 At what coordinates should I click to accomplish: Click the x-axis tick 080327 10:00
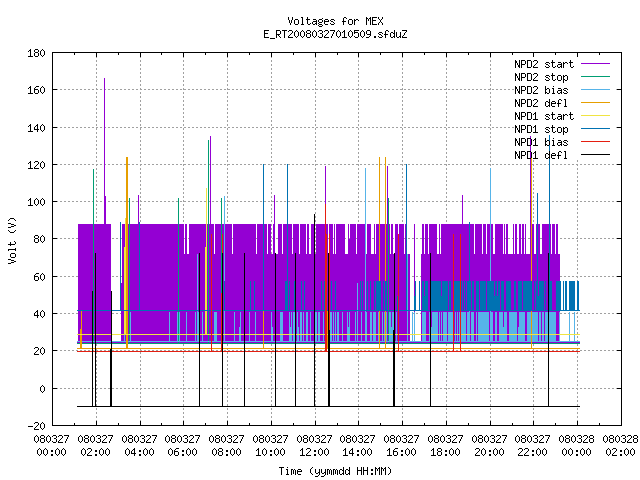pyautogui.click(x=270, y=445)
